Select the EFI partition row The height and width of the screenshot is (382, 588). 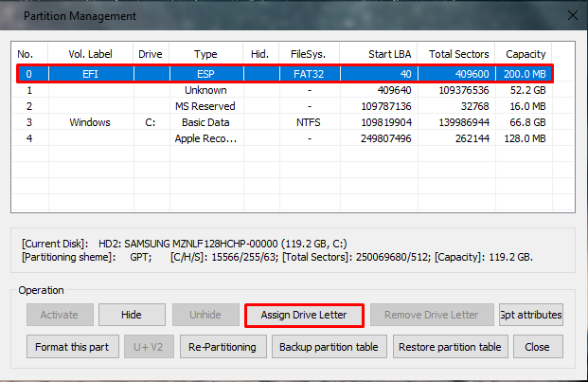(x=286, y=72)
